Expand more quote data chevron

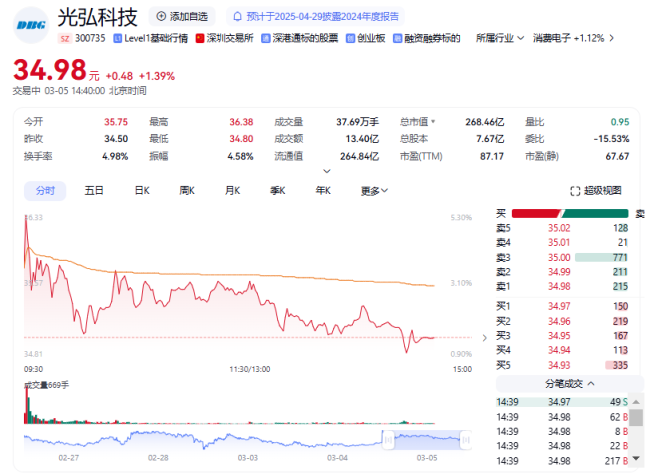327,171
